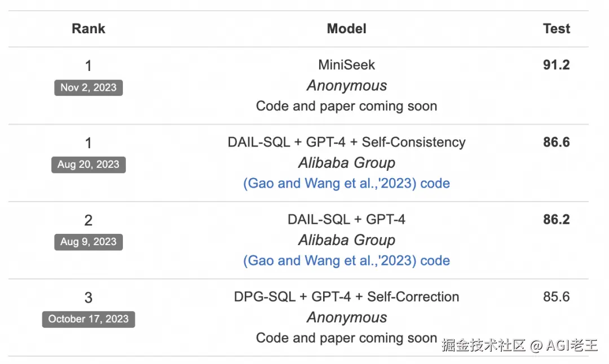The width and height of the screenshot is (609, 364).
Task: Click the Rank column header
Action: pos(88,29)
